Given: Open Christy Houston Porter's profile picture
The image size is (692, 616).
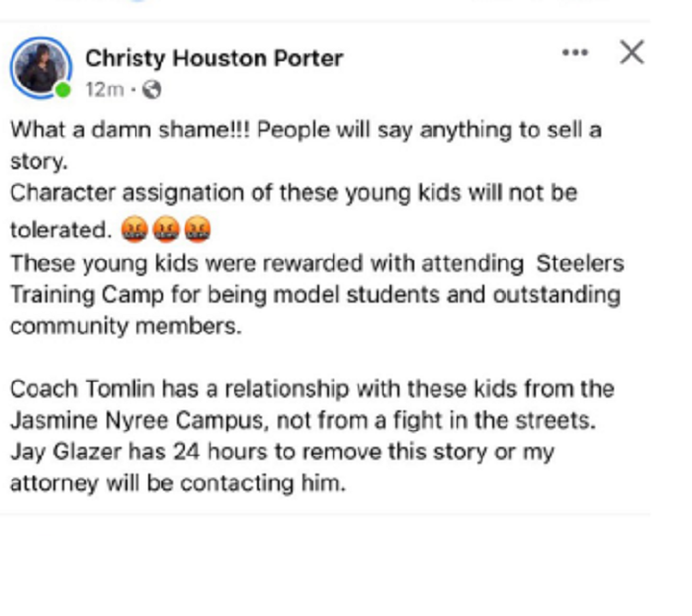Looking at the screenshot, I should (41, 67).
